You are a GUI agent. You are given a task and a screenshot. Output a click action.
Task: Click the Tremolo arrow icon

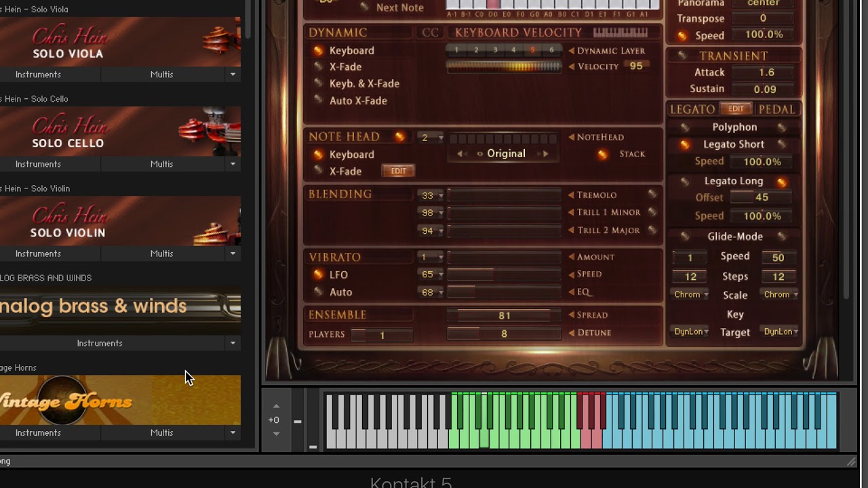pos(571,195)
